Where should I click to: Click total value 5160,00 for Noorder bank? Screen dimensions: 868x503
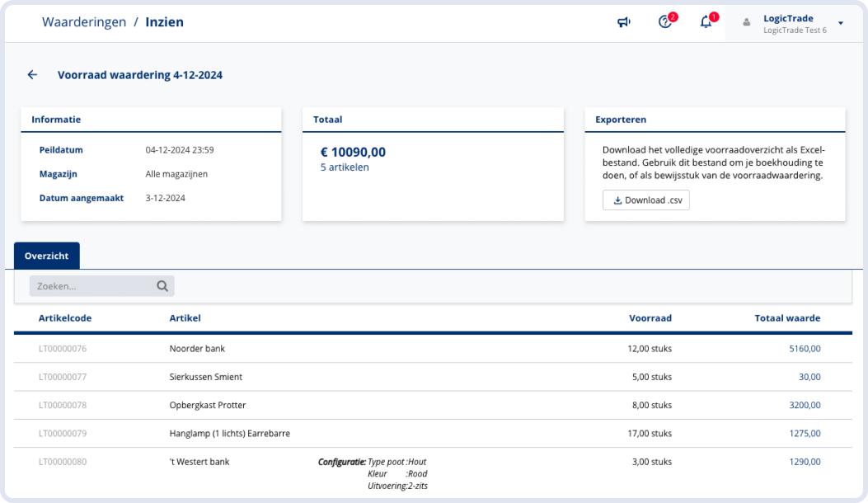click(805, 349)
